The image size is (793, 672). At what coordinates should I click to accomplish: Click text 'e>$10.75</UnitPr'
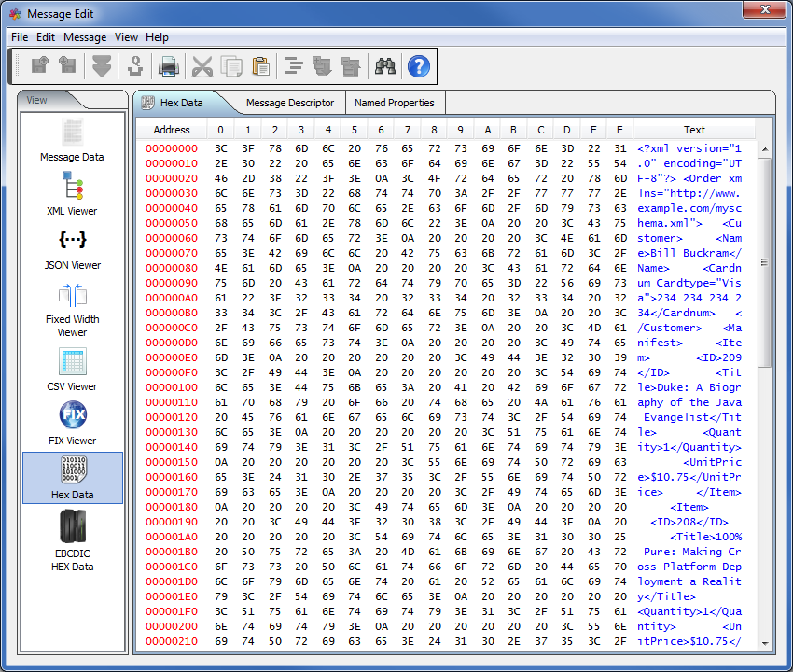coord(689,477)
